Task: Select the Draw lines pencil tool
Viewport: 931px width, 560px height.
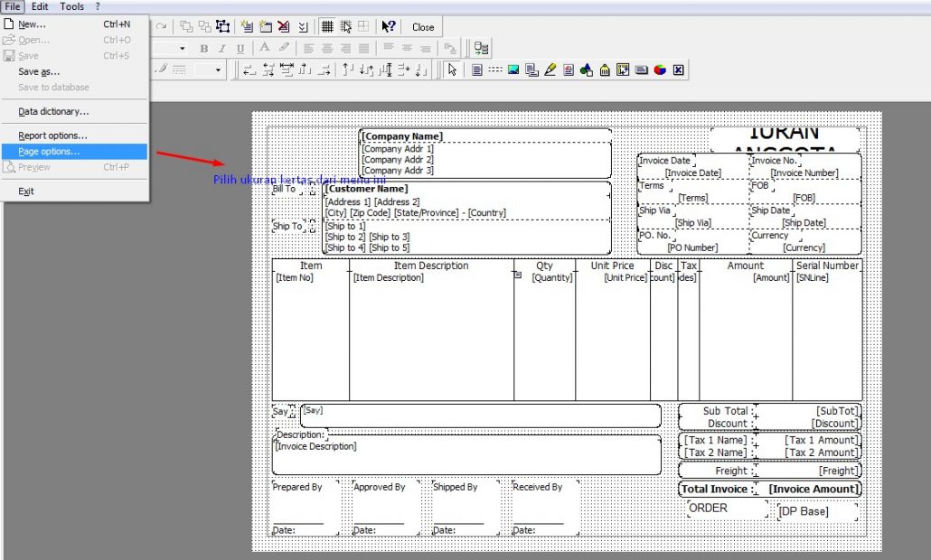Action: click(x=550, y=70)
